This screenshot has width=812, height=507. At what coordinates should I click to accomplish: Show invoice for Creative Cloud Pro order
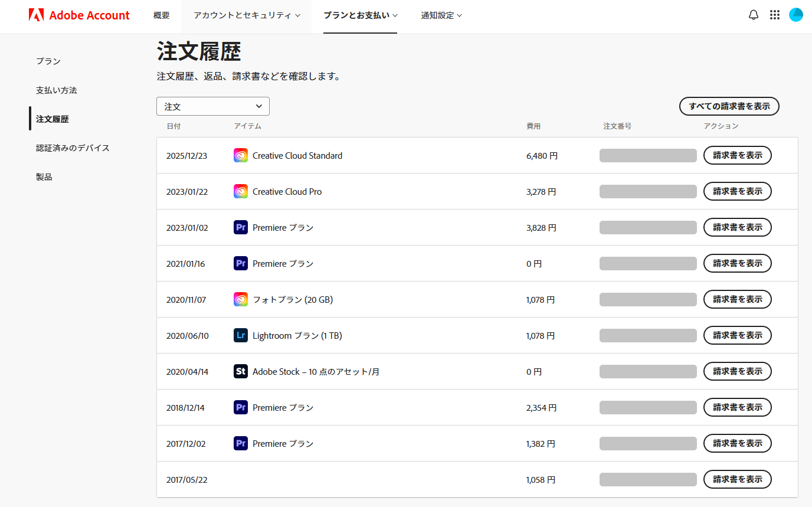click(738, 191)
